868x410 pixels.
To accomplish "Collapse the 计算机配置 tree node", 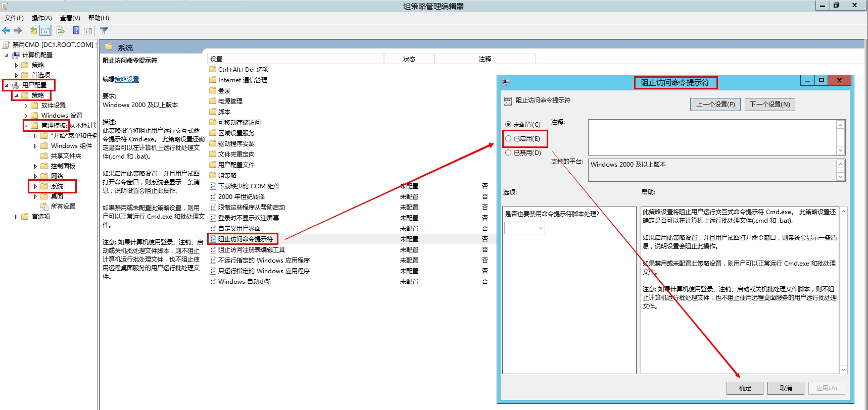I will point(7,55).
